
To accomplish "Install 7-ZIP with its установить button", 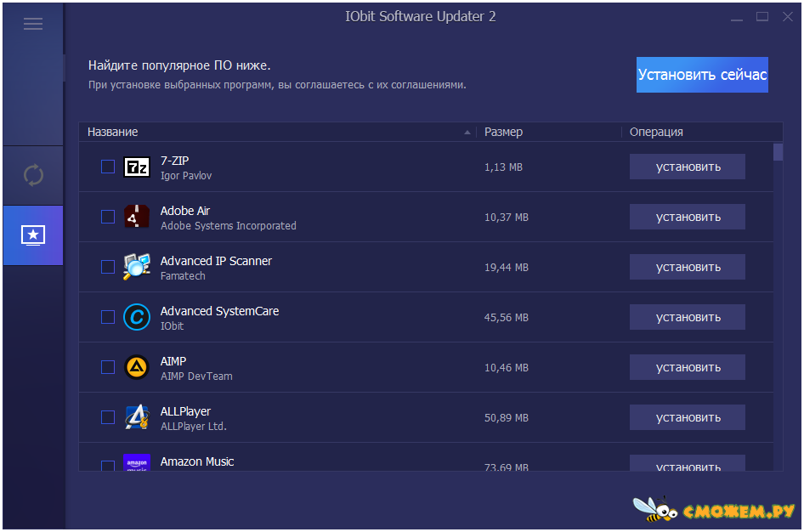I will click(x=688, y=167).
